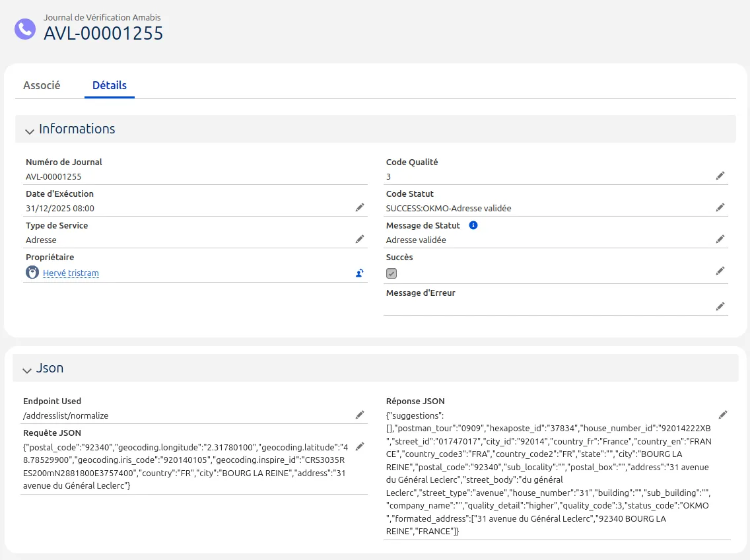
Task: Edit Message de Statut pencil icon
Action: 720,239
